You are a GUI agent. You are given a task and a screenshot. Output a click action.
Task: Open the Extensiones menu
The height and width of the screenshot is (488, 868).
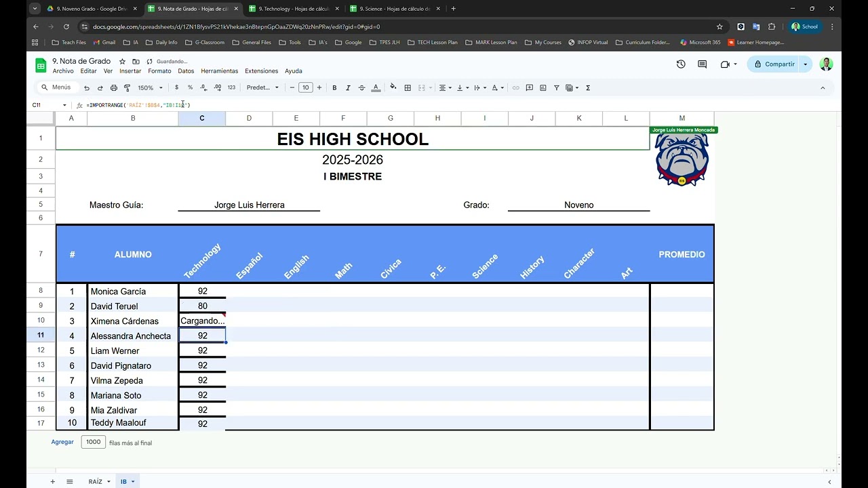pyautogui.click(x=261, y=71)
